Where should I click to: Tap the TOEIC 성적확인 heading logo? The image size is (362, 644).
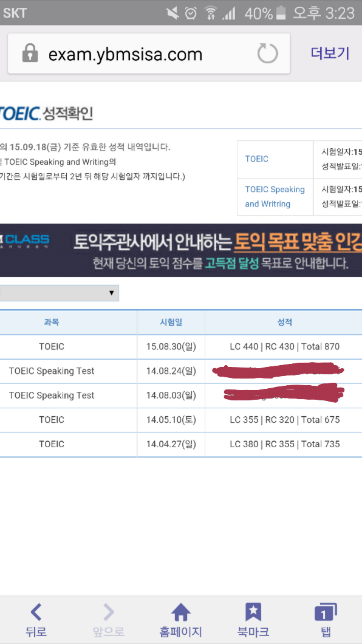47,113
